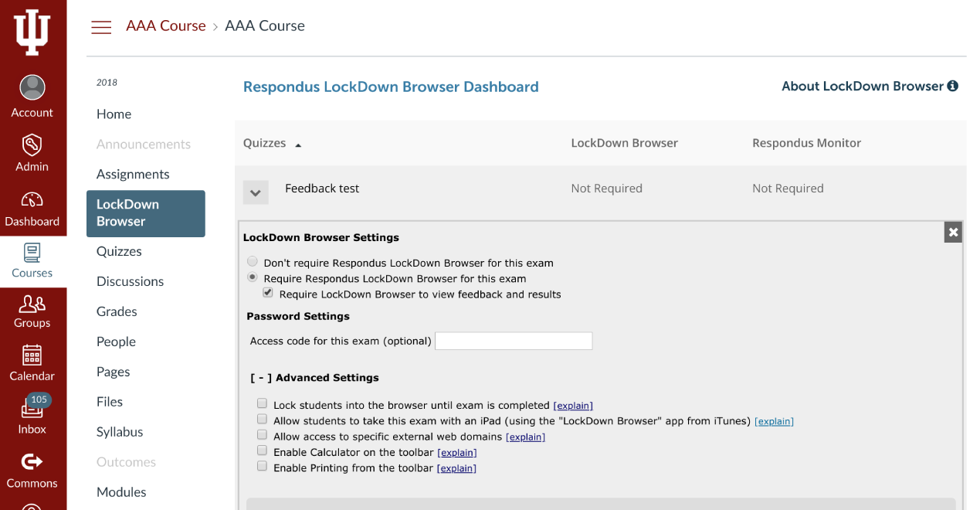Open Modules in course navigation
The height and width of the screenshot is (510, 980).
coord(121,492)
